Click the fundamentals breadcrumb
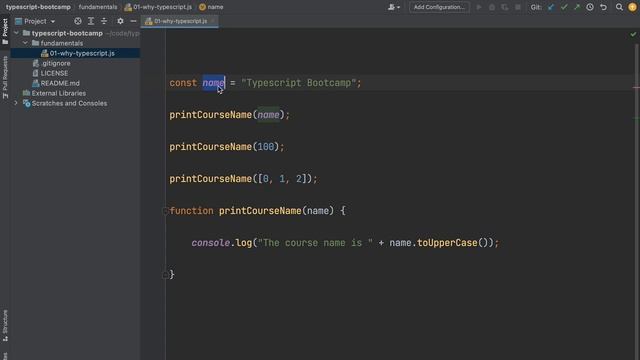640x360 pixels. tap(98, 7)
